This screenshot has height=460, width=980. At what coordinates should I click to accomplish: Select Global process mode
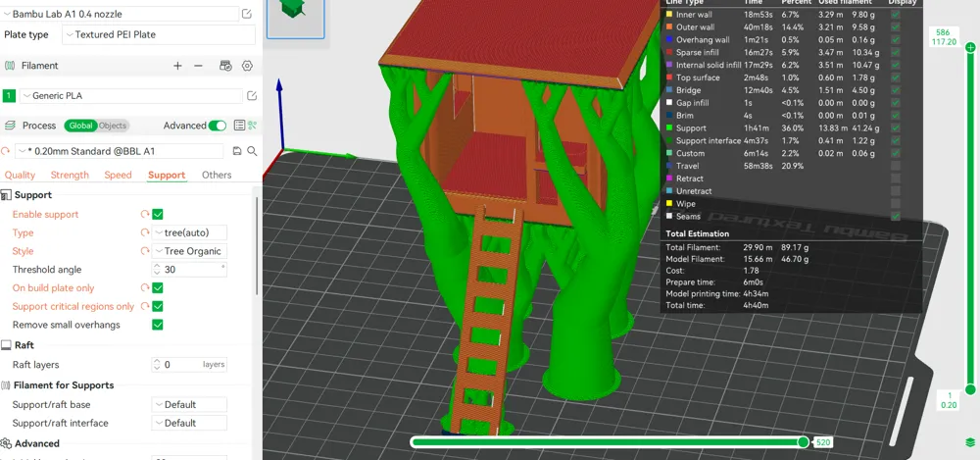[80, 126]
